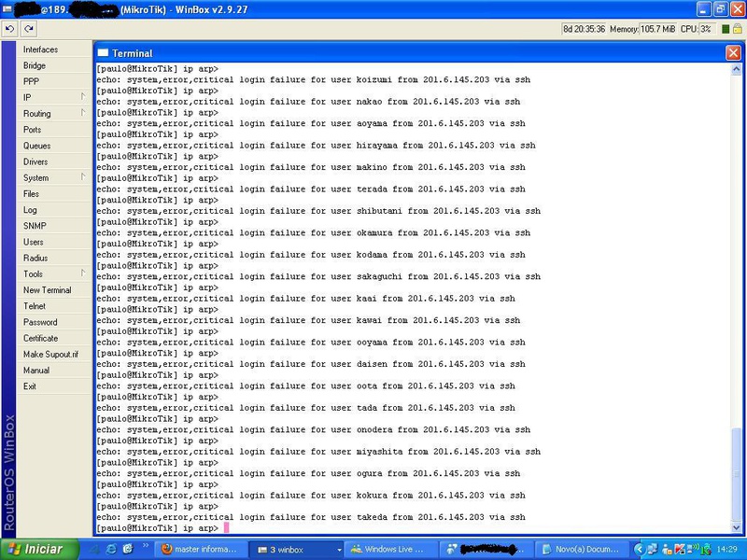
Task: Click the green connection indicator square
Action: 726,29
